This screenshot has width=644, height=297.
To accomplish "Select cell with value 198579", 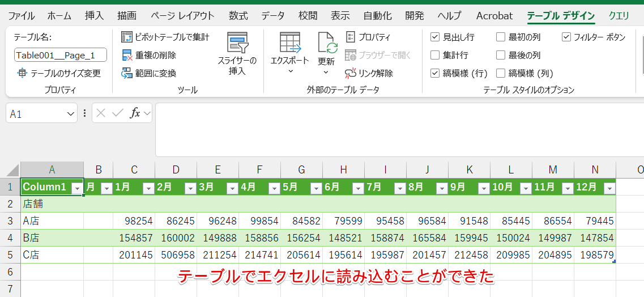I will click(595, 254).
